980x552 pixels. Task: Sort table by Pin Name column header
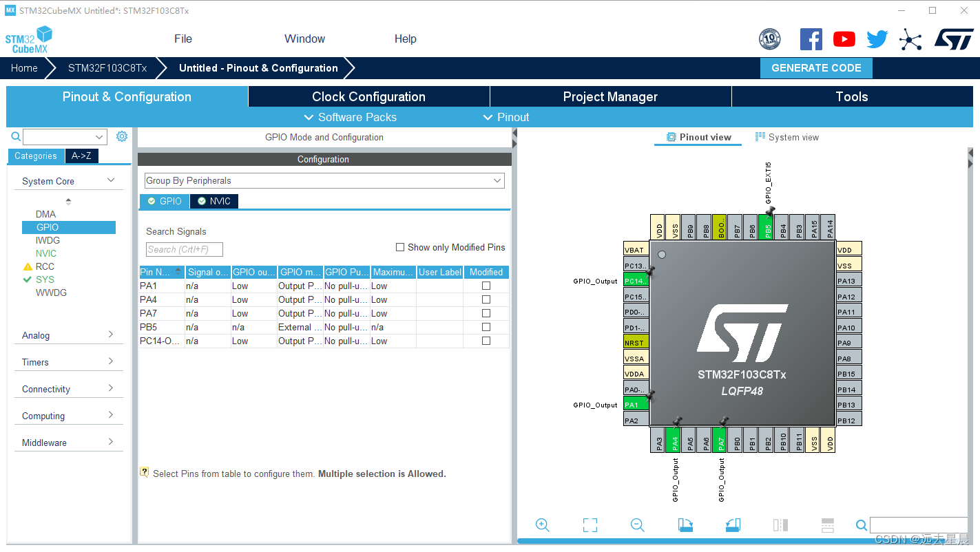[162, 272]
